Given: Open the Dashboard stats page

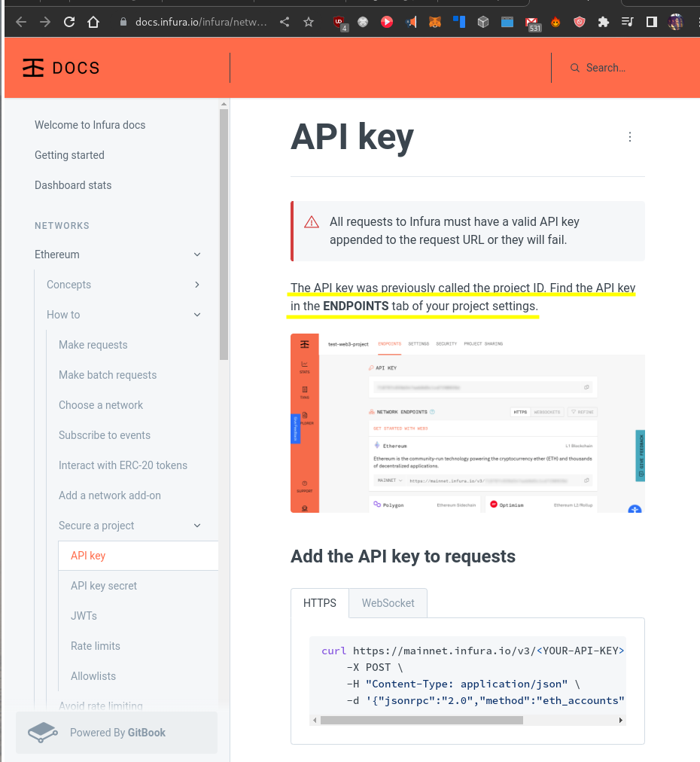Looking at the screenshot, I should coord(73,185).
